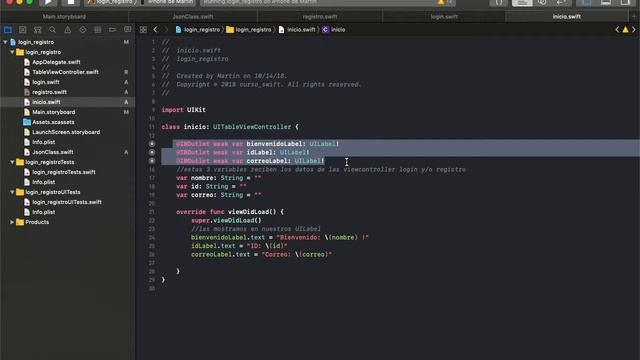Open the Report navigator
This screenshot has height=360, width=640.
[128, 30]
